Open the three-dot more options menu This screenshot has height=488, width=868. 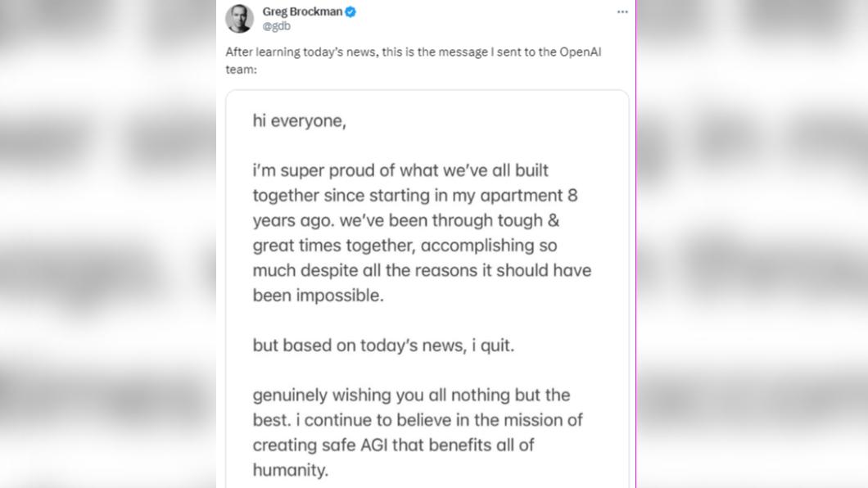point(622,11)
